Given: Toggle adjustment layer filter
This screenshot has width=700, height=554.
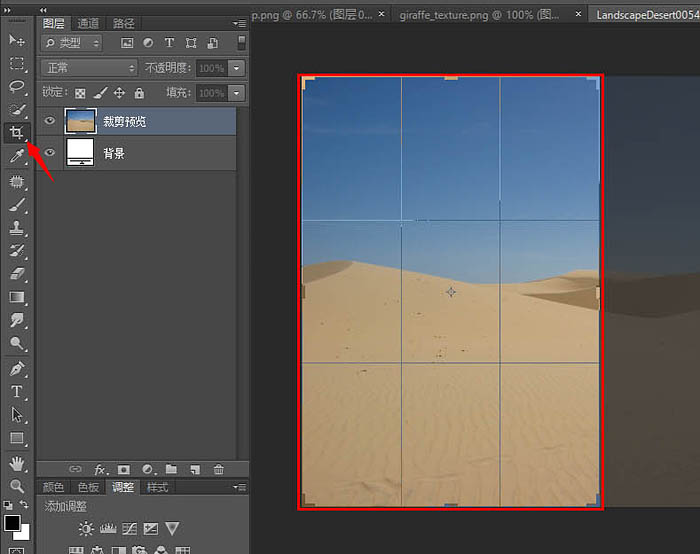Looking at the screenshot, I should [148, 43].
